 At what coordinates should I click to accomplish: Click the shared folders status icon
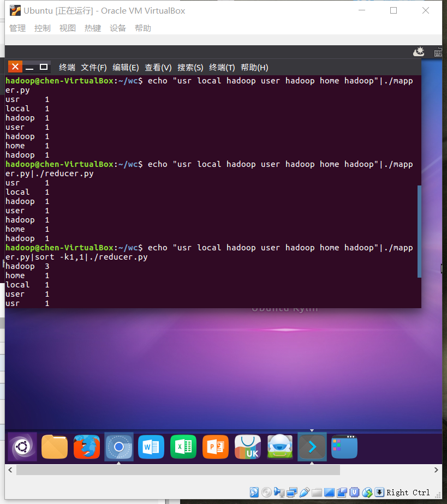tap(317, 492)
